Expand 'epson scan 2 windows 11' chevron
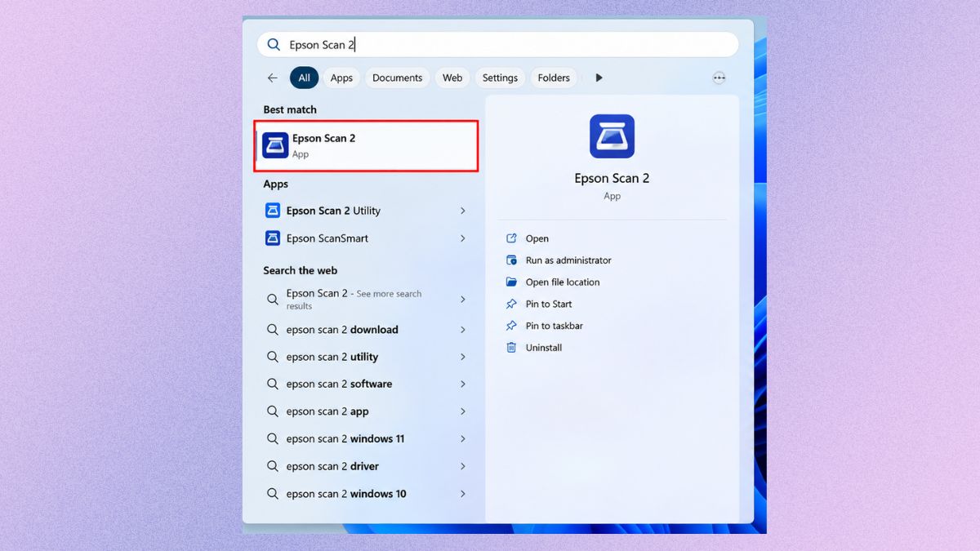980x551 pixels. [462, 438]
